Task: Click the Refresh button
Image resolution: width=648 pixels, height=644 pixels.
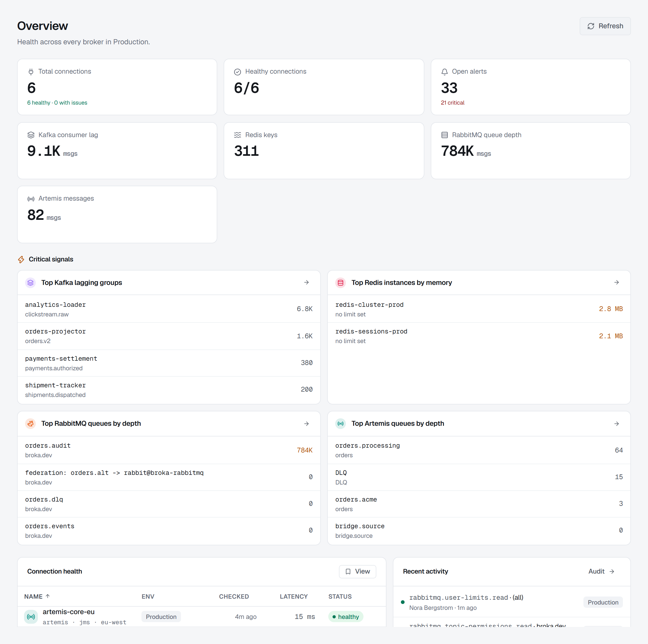Action: click(x=605, y=26)
